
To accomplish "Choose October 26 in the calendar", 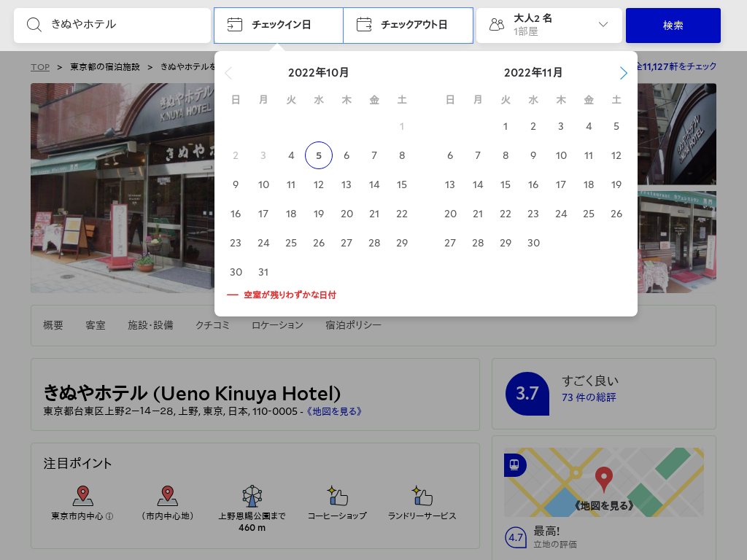I will (319, 243).
